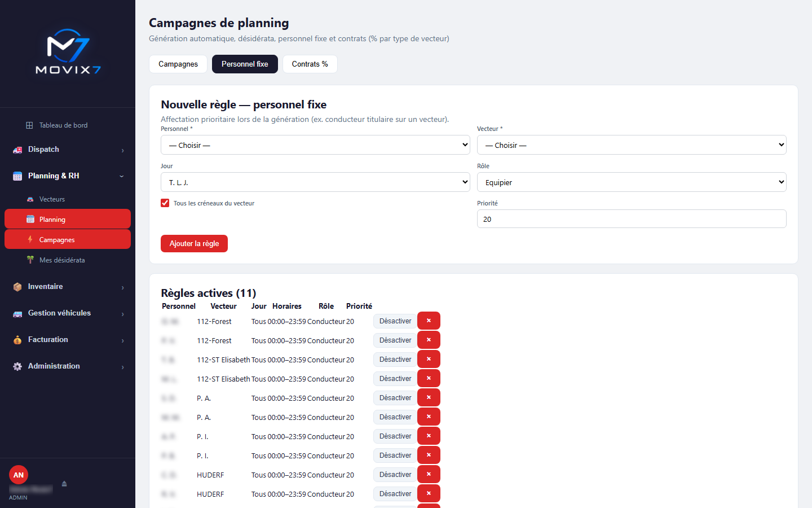Click the Gestion véhicules van icon
The image size is (812, 508).
pos(17,313)
